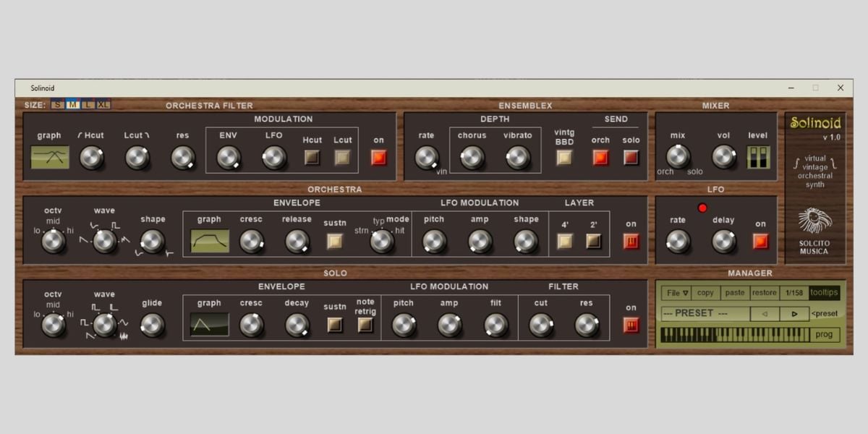Click the Orchestra envelope cresc knob

click(x=252, y=241)
